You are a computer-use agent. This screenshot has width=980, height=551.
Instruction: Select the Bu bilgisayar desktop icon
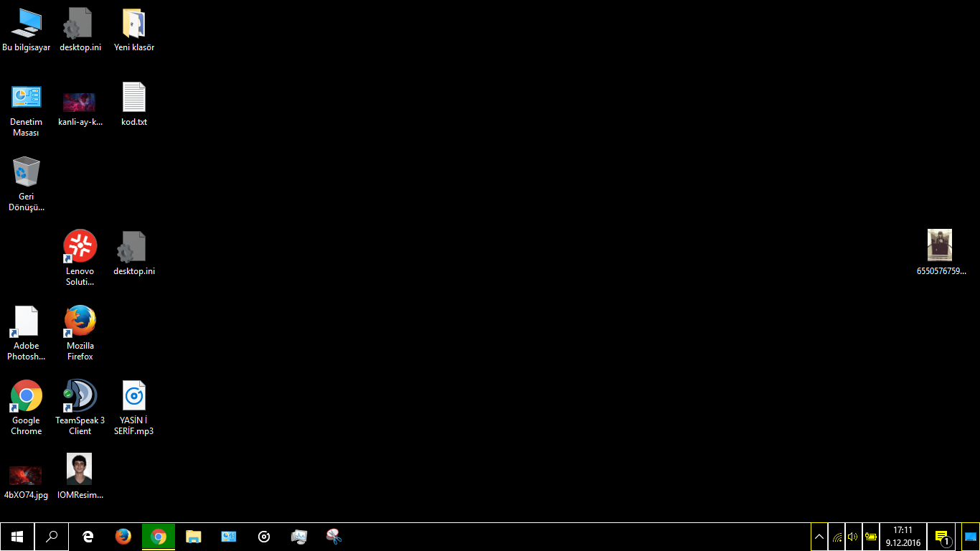(x=27, y=30)
